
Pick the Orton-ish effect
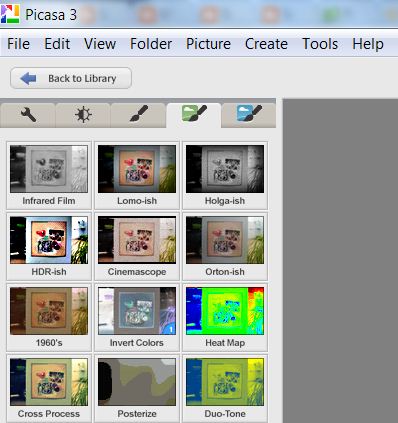point(225,246)
